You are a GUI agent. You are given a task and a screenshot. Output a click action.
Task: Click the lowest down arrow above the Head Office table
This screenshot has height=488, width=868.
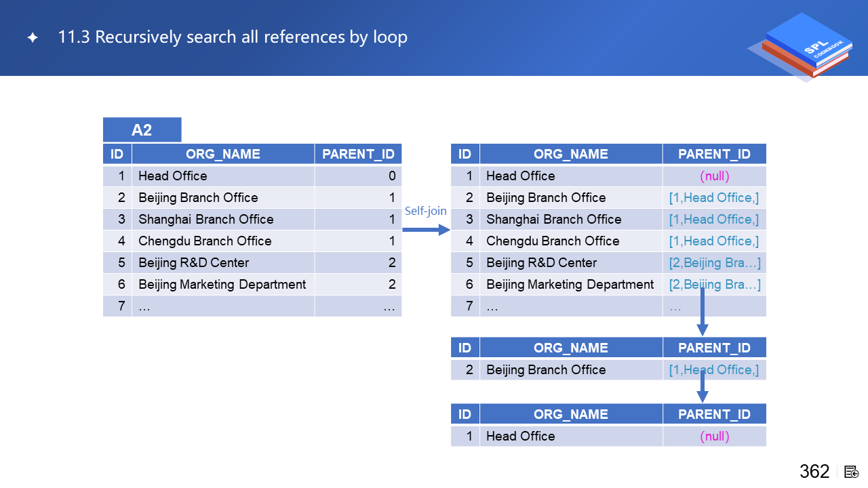703,387
